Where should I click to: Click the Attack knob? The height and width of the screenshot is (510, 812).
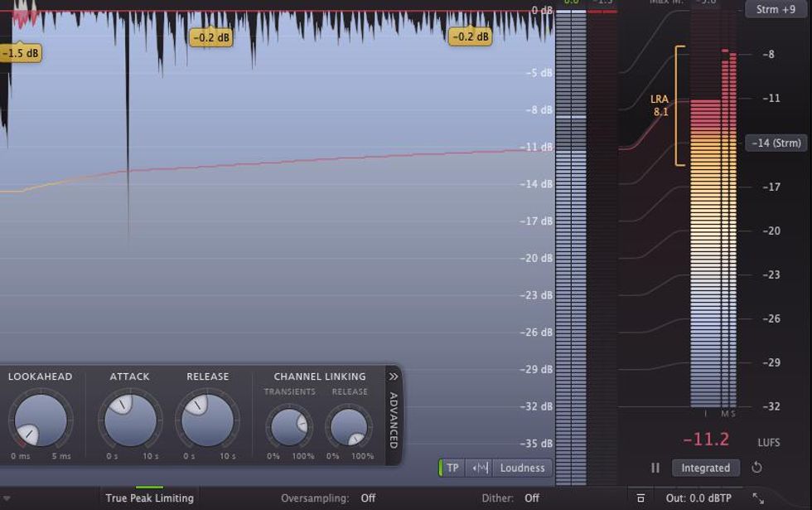(x=130, y=420)
